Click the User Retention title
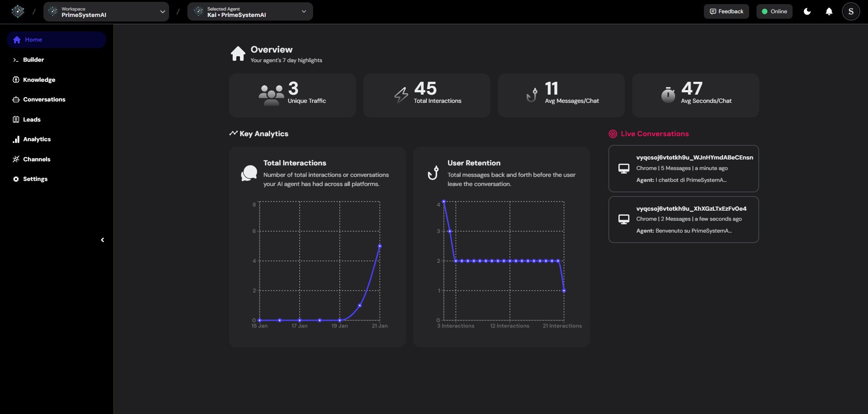868x414 pixels. click(x=474, y=163)
